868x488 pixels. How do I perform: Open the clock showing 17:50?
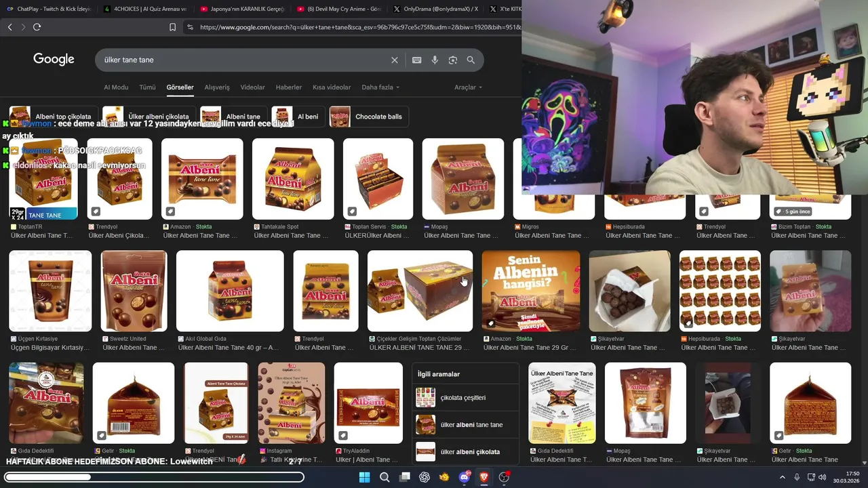click(x=846, y=477)
